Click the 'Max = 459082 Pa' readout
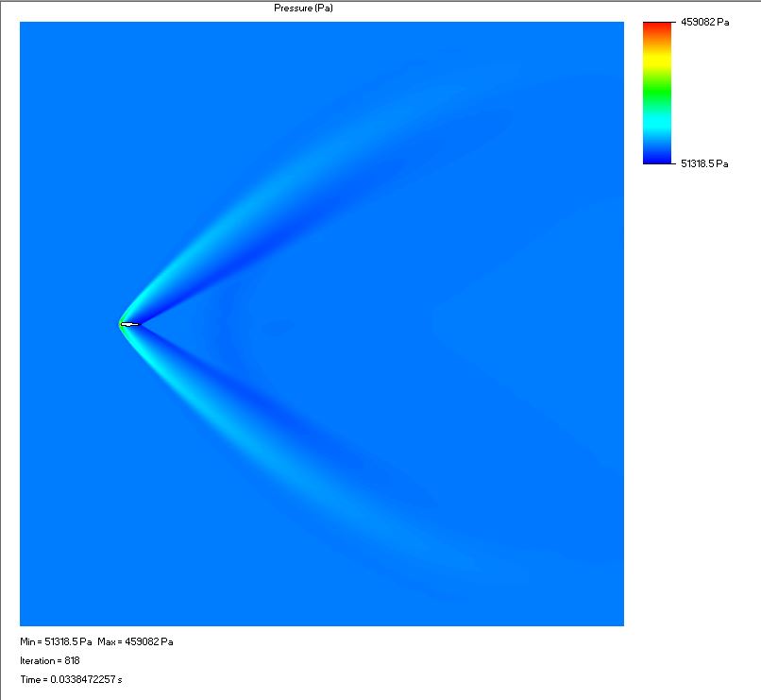This screenshot has height=700, width=761. [135, 641]
